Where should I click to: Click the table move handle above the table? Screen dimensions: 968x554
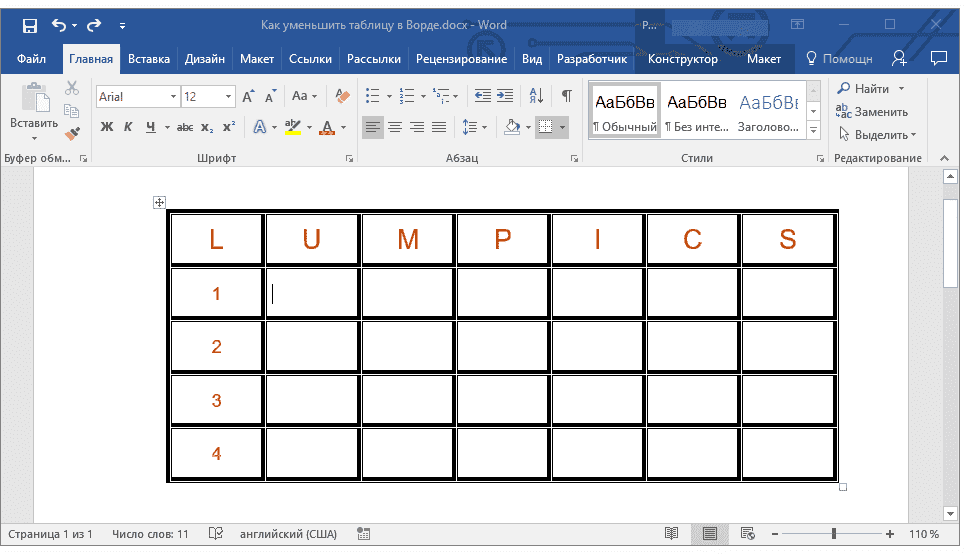[159, 202]
